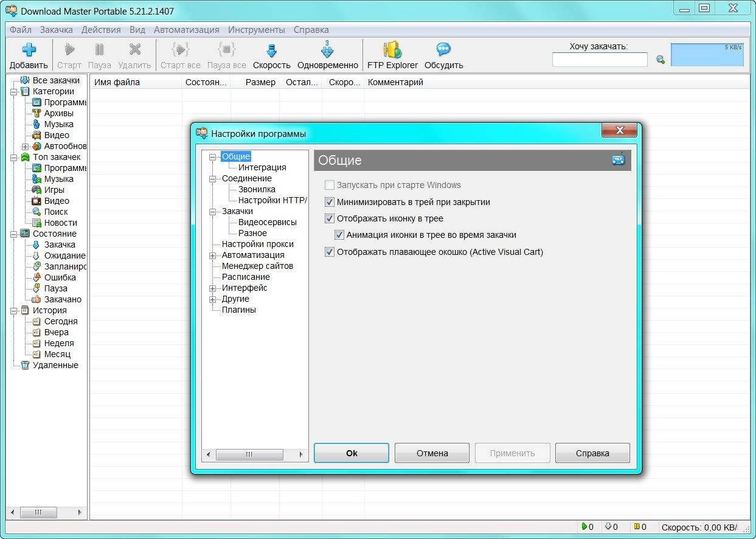The image size is (756, 539).
Task: Open the Файл menu
Action: [21, 29]
